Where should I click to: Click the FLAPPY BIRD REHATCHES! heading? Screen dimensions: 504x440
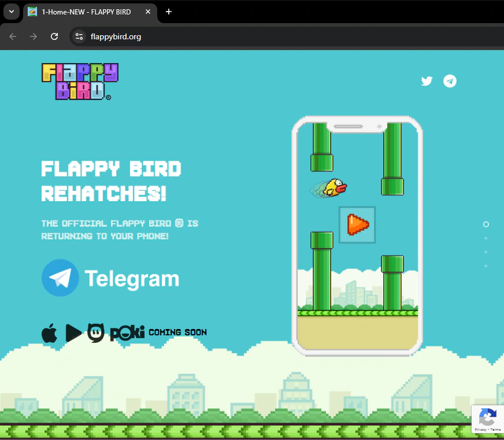coord(111,181)
